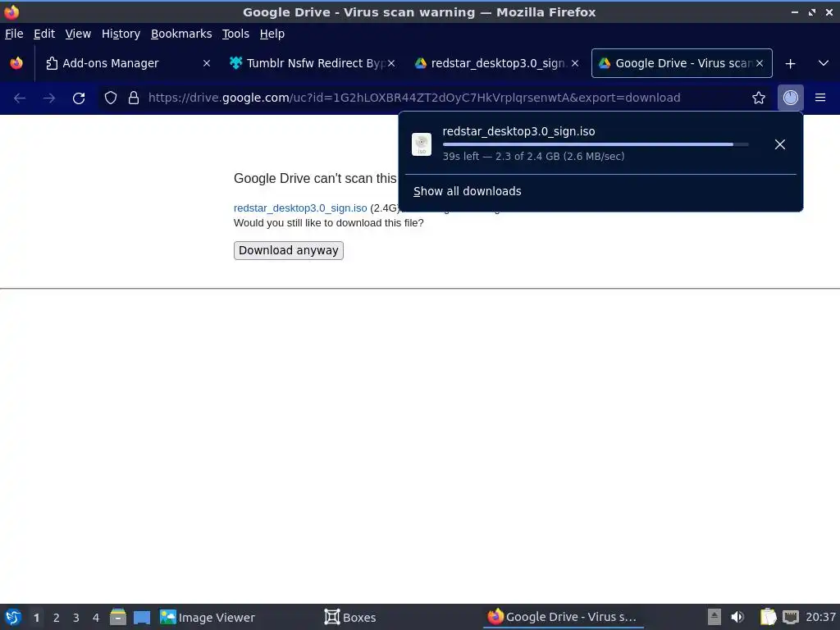Click Download anyway button
Image resolution: width=840 pixels, height=630 pixels.
(x=288, y=250)
